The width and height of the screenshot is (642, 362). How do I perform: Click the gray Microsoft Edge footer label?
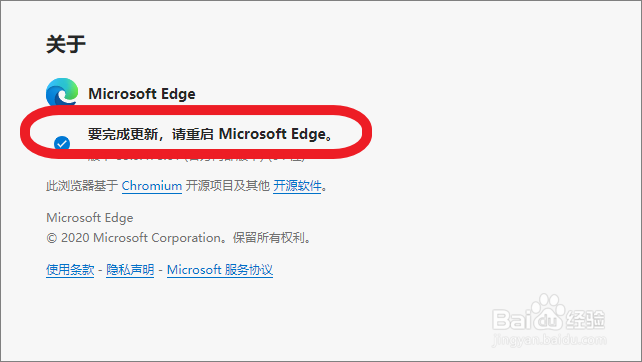click(90, 218)
